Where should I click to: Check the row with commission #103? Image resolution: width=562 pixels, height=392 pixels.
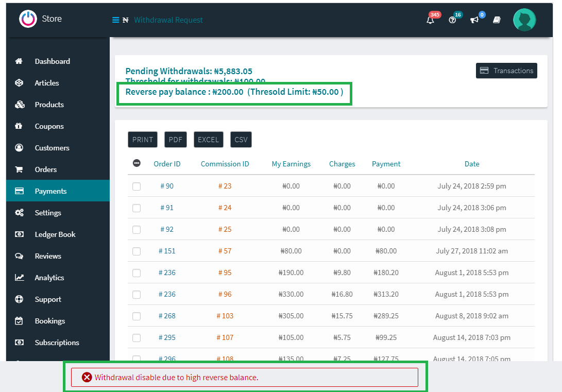137,316
